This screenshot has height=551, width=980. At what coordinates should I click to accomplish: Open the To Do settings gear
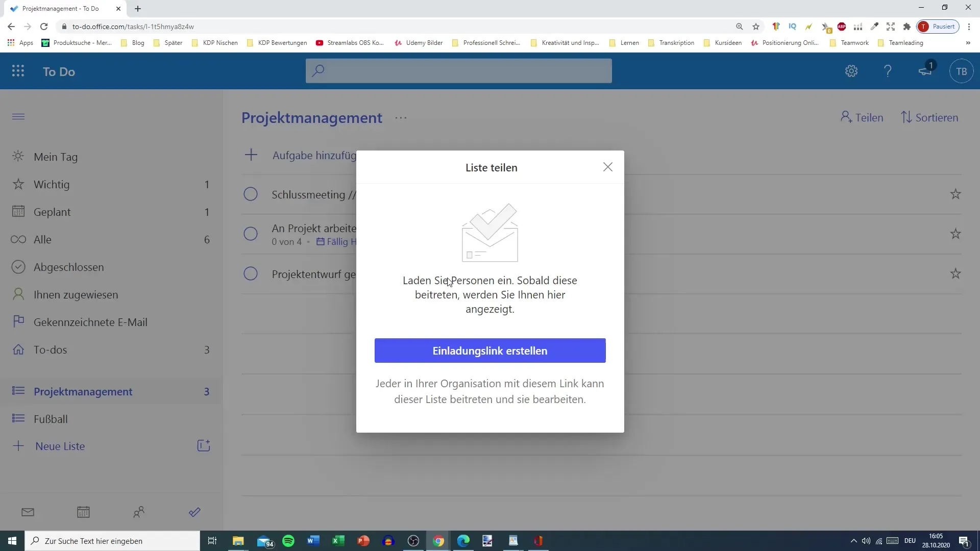[x=851, y=71]
